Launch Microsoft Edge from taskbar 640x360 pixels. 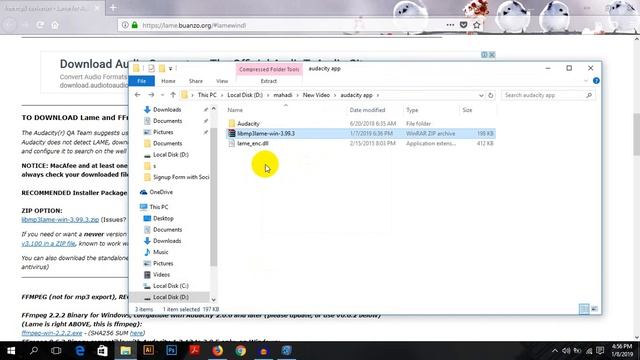(80, 351)
